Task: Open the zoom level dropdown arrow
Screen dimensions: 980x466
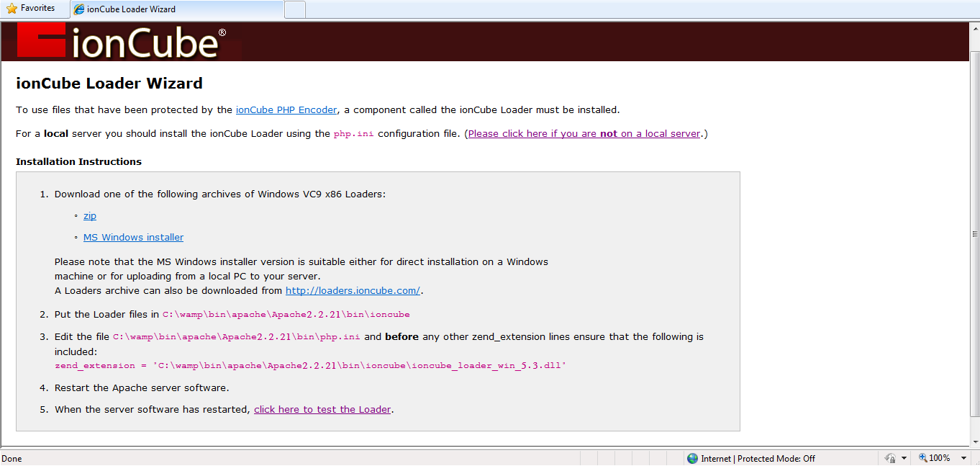Action: (x=963, y=458)
